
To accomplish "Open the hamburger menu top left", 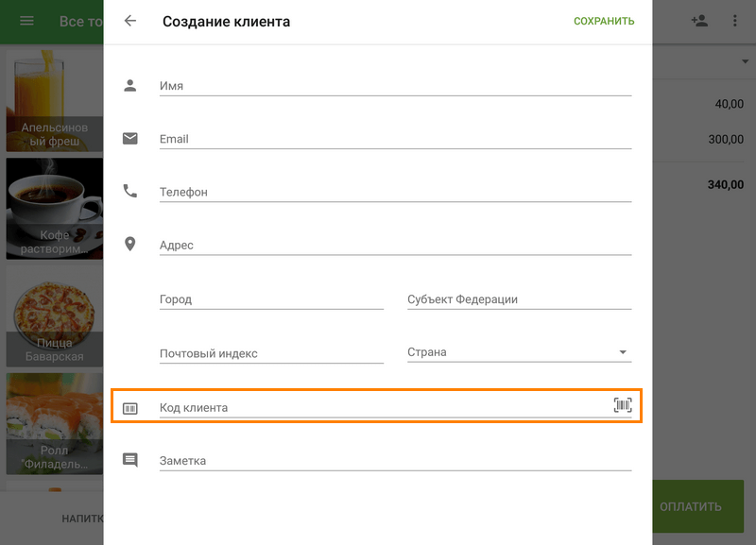I will click(26, 20).
